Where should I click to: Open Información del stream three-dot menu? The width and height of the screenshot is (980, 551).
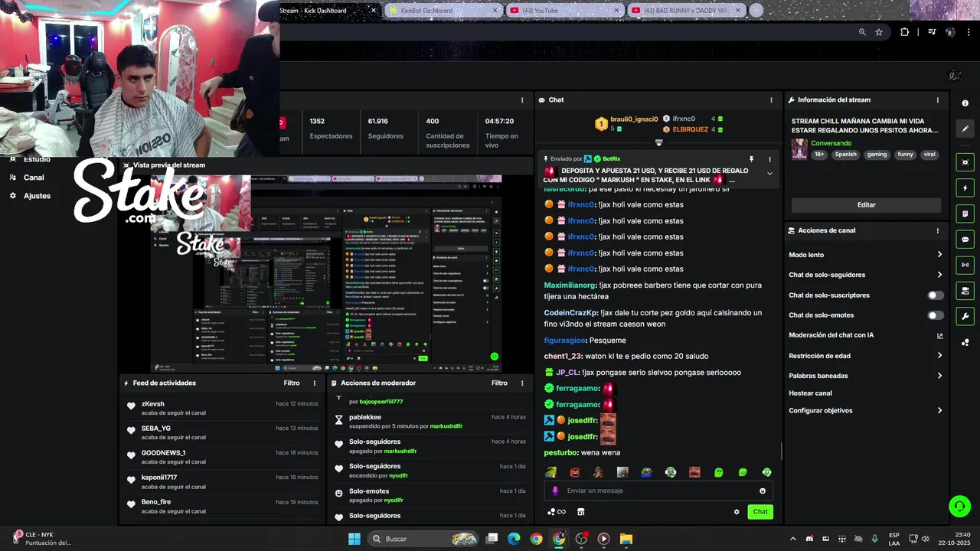pos(937,100)
